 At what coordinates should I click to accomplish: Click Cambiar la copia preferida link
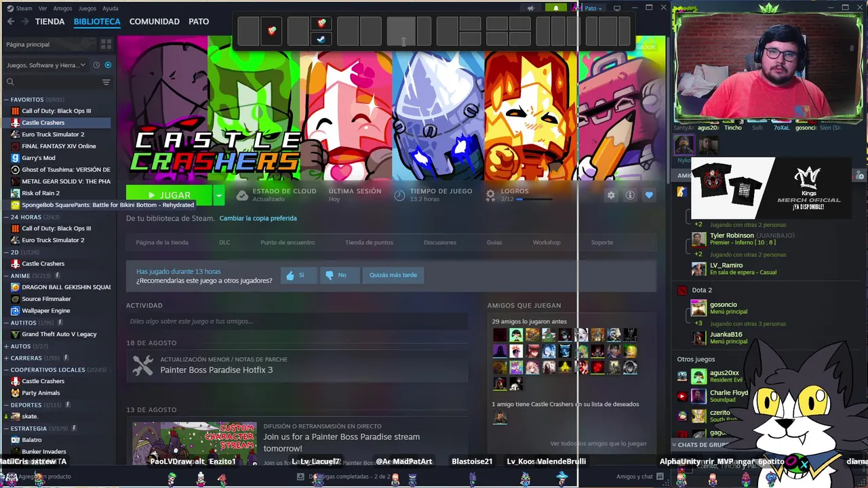(258, 218)
